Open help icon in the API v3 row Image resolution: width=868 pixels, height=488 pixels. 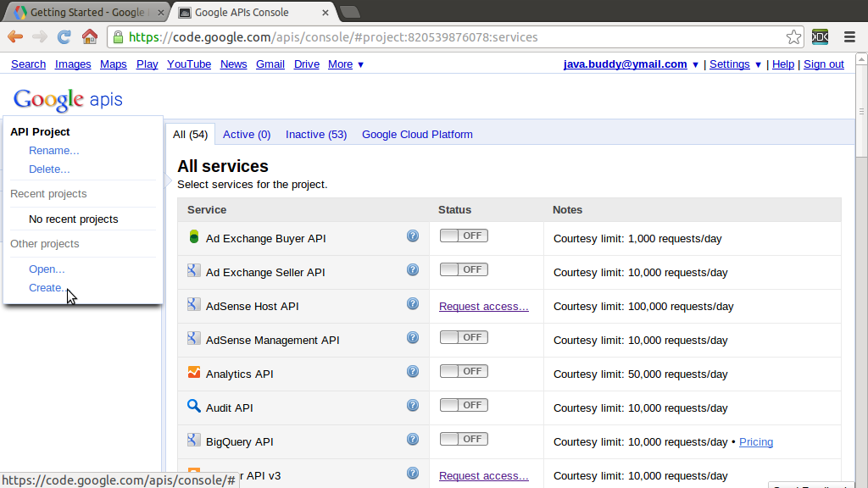tap(413, 473)
